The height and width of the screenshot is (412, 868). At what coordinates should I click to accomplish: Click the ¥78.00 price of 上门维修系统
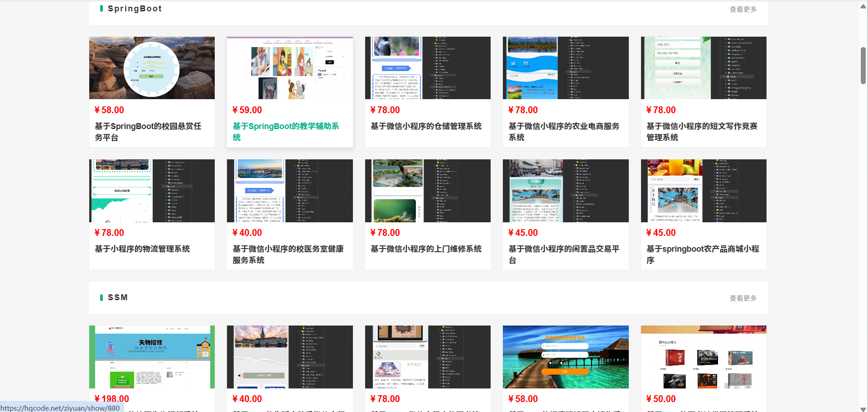tap(385, 233)
